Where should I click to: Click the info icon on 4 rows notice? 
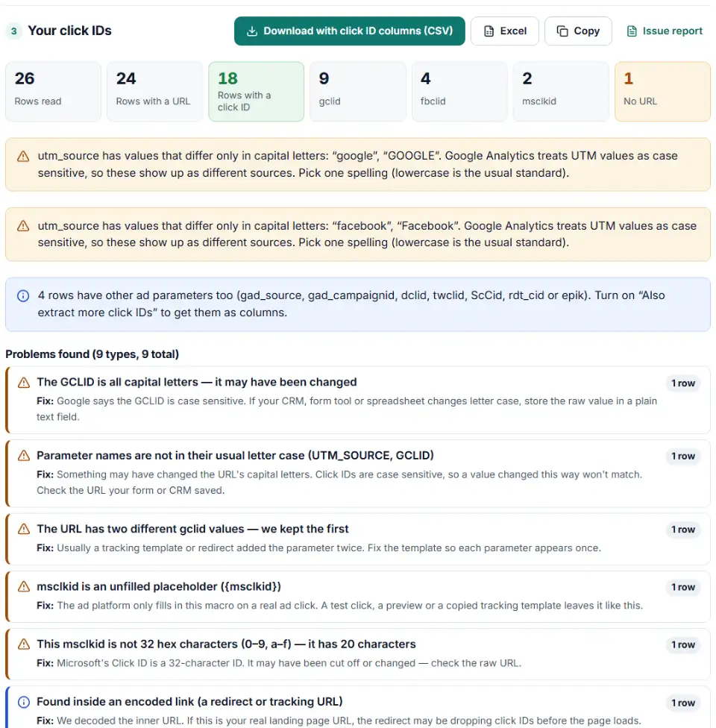click(x=23, y=295)
